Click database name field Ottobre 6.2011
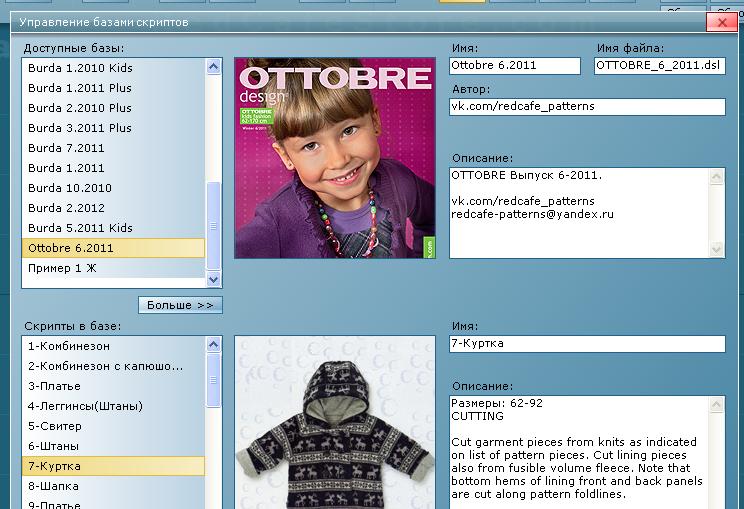The width and height of the screenshot is (744, 509). (x=515, y=65)
